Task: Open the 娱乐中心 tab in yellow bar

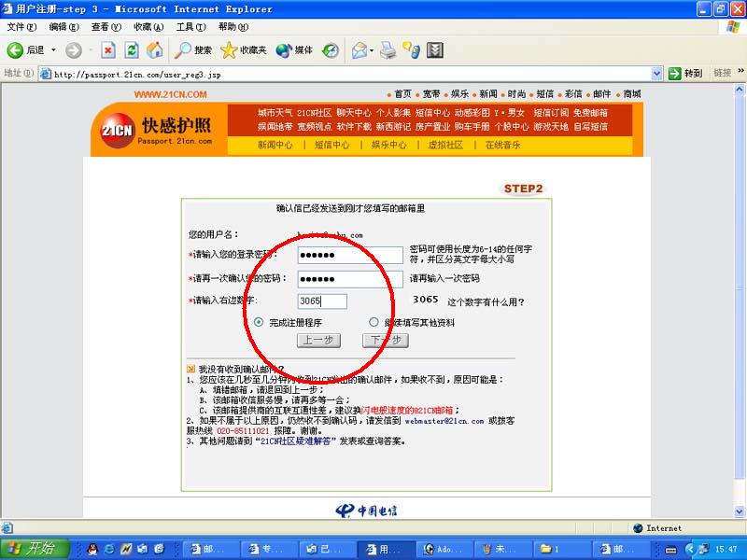Action: [389, 145]
